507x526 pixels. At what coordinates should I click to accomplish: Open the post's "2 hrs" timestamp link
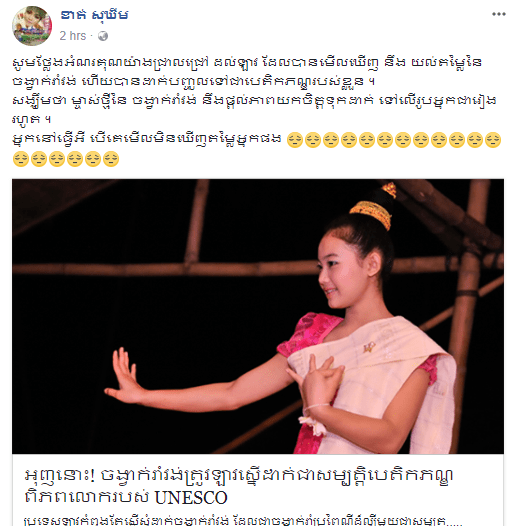73,36
